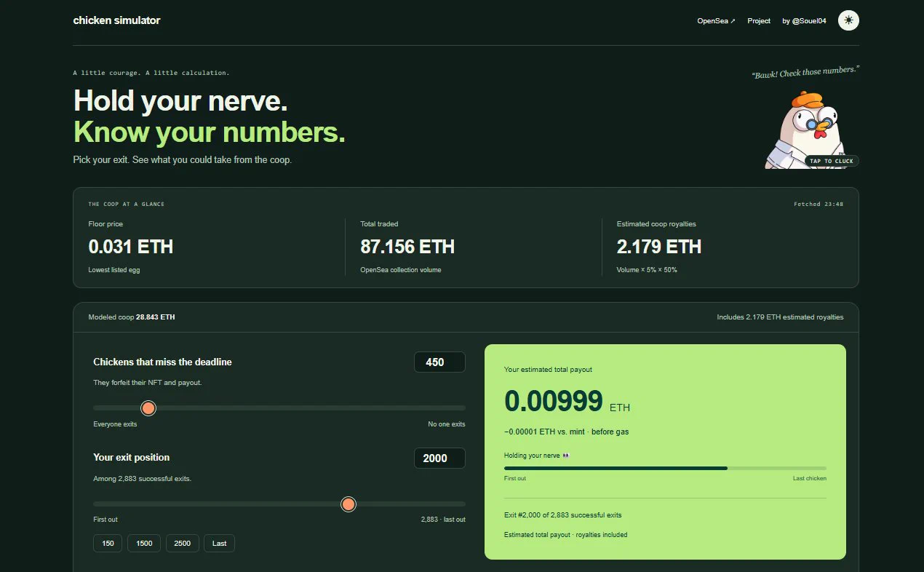Select the 2500 exit preset button
The image size is (924, 572).
[x=183, y=544]
